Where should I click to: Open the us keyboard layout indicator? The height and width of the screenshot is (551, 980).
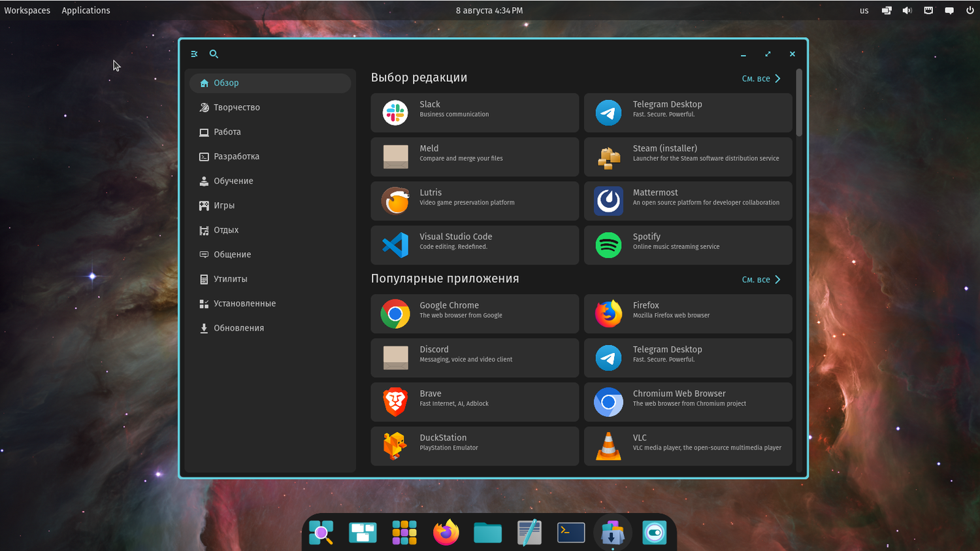coord(864,10)
